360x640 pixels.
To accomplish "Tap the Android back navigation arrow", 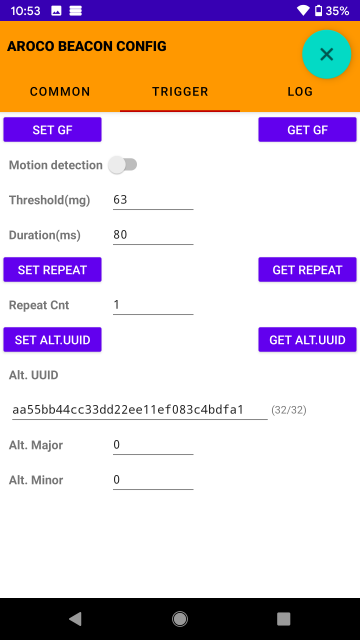I will [x=75, y=619].
